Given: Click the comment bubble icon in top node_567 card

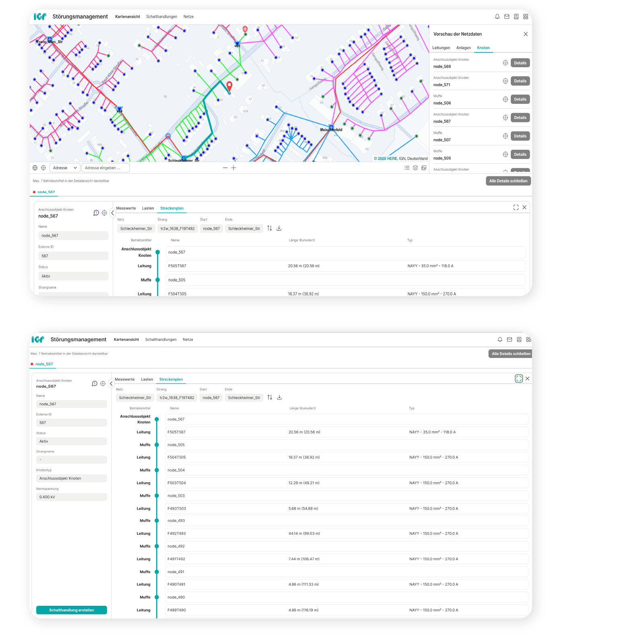Looking at the screenshot, I should pos(96,213).
